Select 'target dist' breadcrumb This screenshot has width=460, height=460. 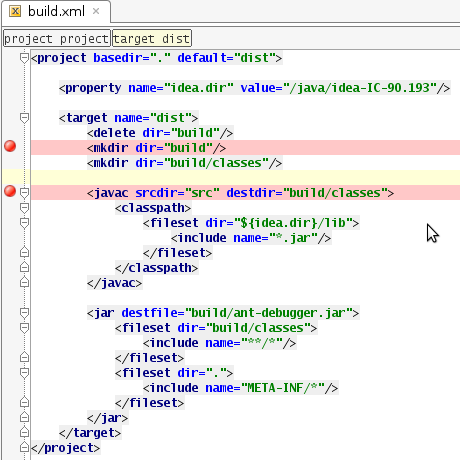(x=151, y=39)
